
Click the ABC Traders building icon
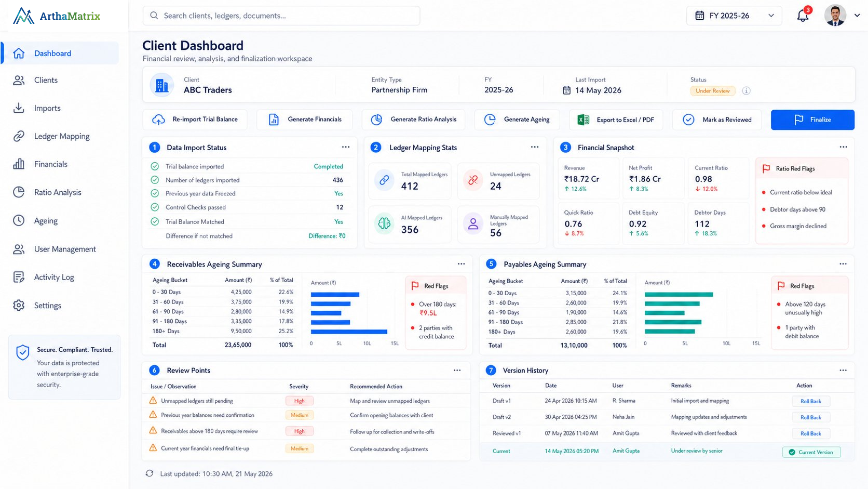pyautogui.click(x=162, y=85)
